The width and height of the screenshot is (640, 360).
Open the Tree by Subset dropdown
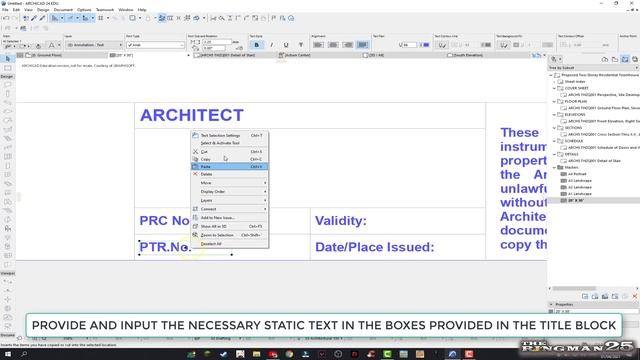pyautogui.click(x=593, y=68)
